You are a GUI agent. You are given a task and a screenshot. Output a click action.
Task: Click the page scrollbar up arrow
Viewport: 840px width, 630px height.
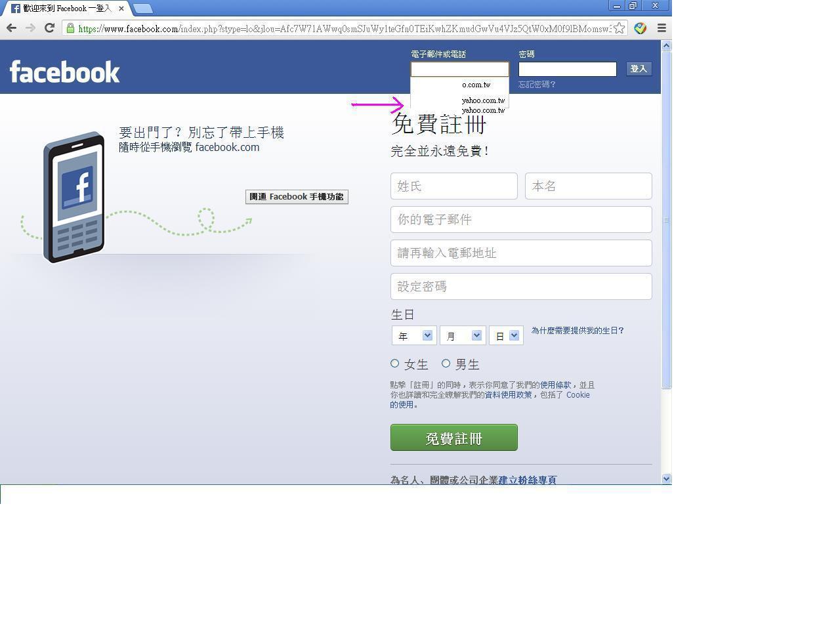click(666, 46)
